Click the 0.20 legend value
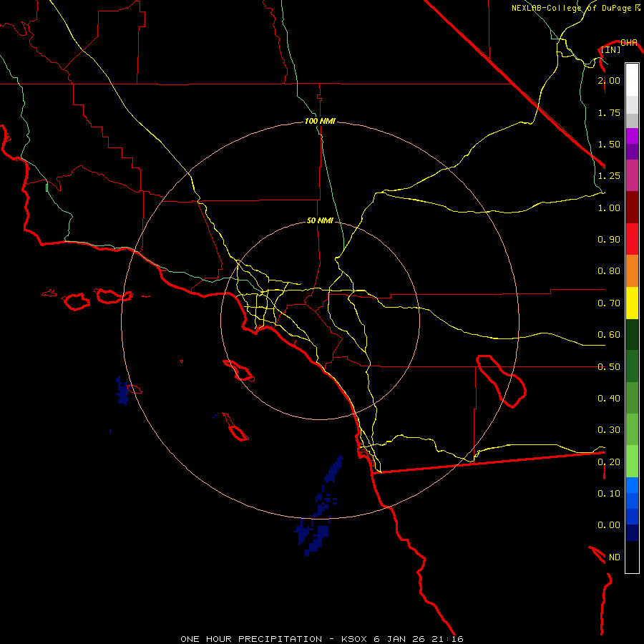 pyautogui.click(x=609, y=462)
